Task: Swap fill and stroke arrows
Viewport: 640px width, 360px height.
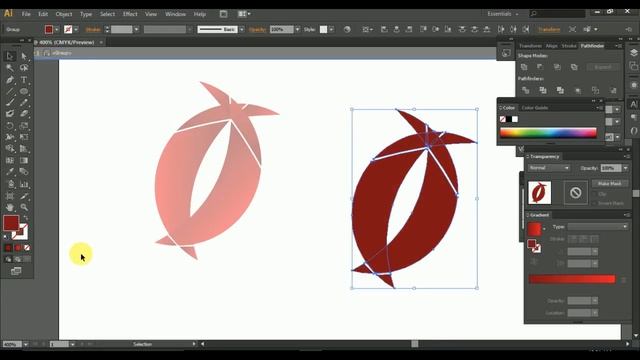Action: click(26, 218)
